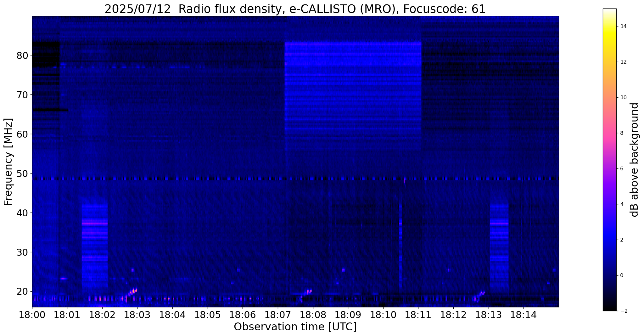Click the bright patch near 18:02 at 37 MHz
Viewport: 644px width, 336px height.
[x=95, y=223]
